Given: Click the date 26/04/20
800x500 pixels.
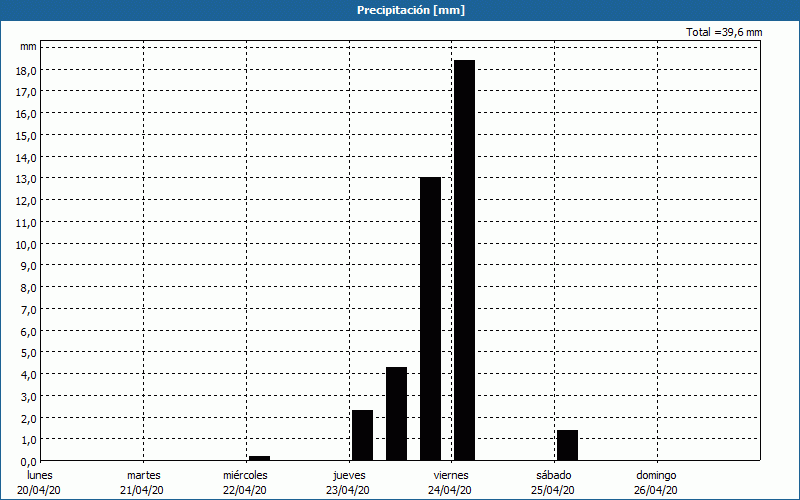Looking at the screenshot, I should coord(656,490).
